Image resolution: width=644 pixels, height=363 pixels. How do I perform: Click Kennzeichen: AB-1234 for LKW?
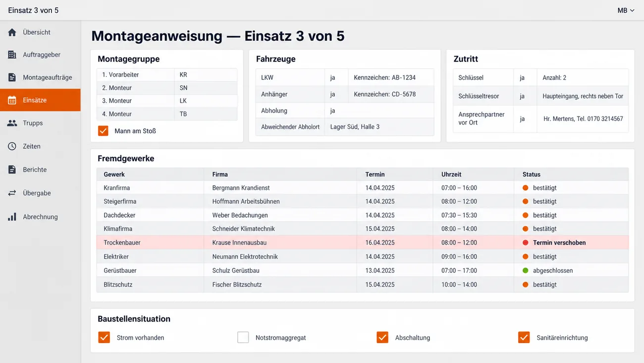tap(385, 77)
